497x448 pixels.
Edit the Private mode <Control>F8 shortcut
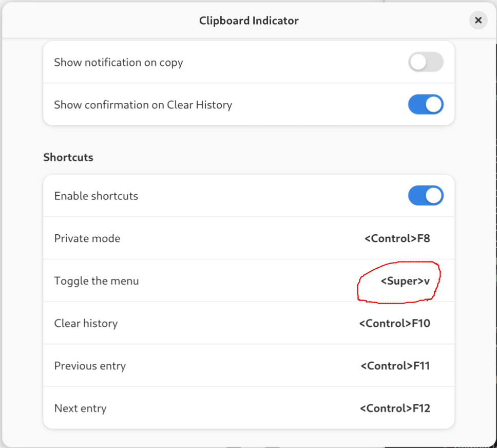(x=397, y=238)
